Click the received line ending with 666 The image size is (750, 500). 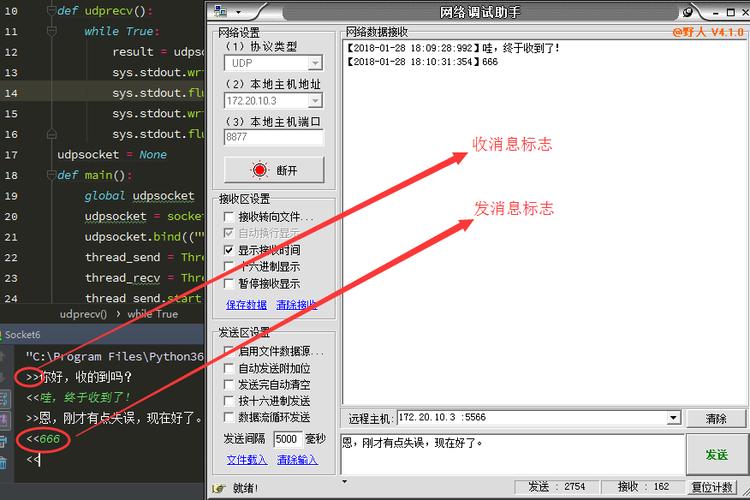[421, 62]
